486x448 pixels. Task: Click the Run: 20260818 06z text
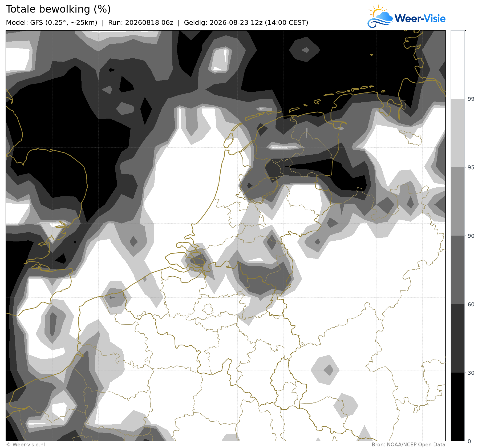coord(141,23)
